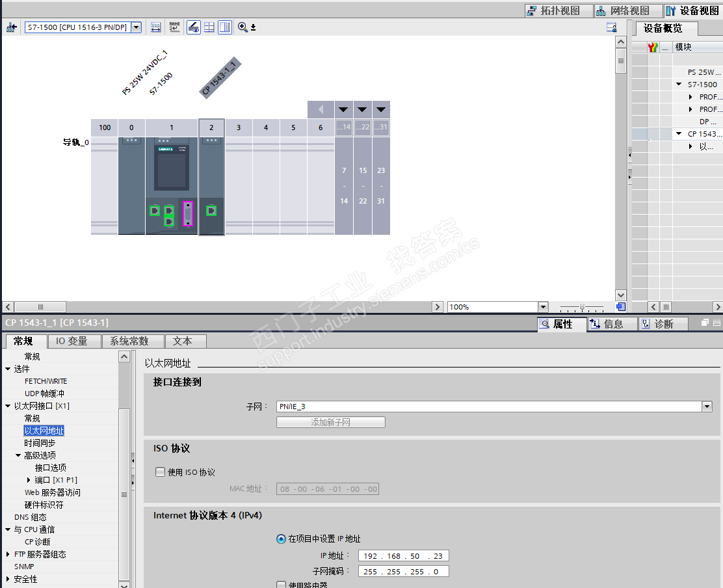Image resolution: width=723 pixels, height=588 pixels.
Task: Select FETCH/WRITE in properties tree
Action: pyautogui.click(x=46, y=381)
